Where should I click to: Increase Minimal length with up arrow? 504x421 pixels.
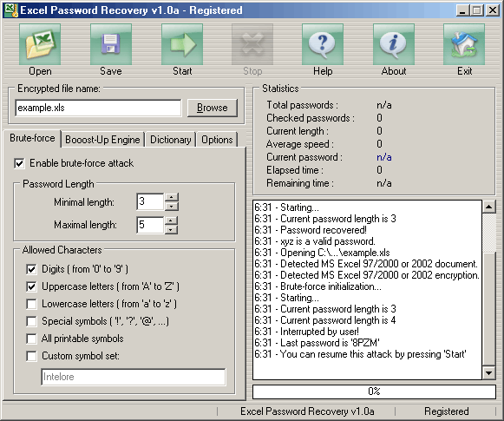click(172, 197)
